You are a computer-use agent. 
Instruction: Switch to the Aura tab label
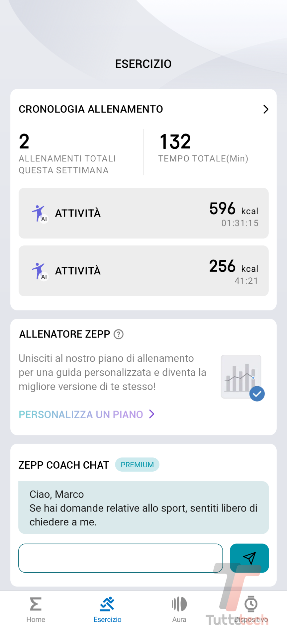179,619
